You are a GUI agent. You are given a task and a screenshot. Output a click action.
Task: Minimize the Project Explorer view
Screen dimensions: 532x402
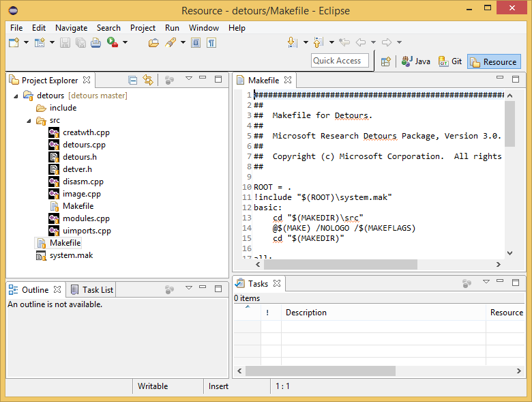(x=203, y=78)
